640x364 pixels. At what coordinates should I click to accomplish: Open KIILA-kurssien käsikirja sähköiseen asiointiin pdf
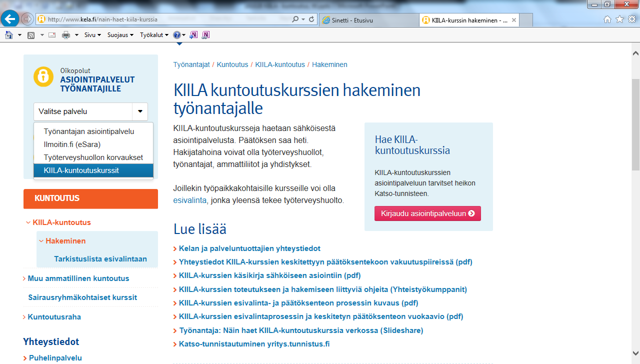[269, 275]
